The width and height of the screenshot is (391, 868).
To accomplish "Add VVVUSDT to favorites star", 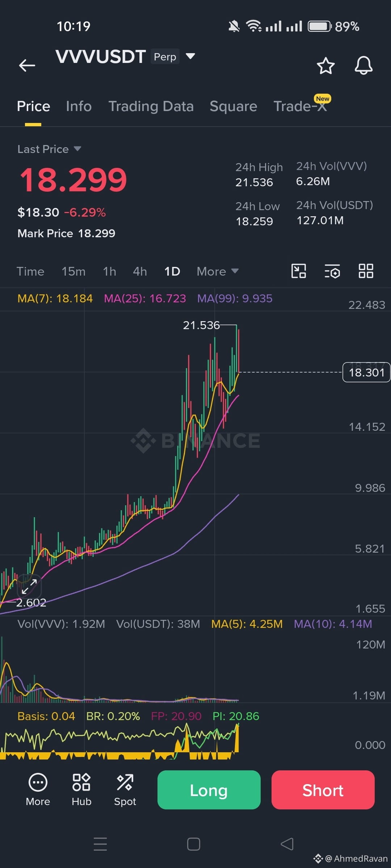I will pyautogui.click(x=325, y=65).
